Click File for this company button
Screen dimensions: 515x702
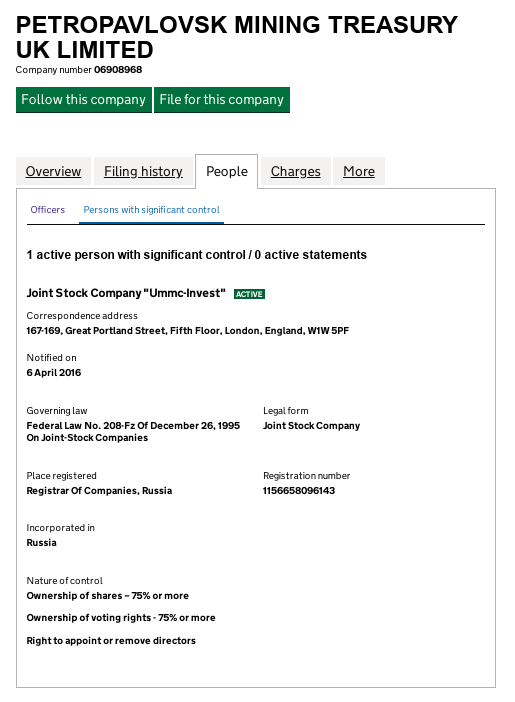[222, 99]
